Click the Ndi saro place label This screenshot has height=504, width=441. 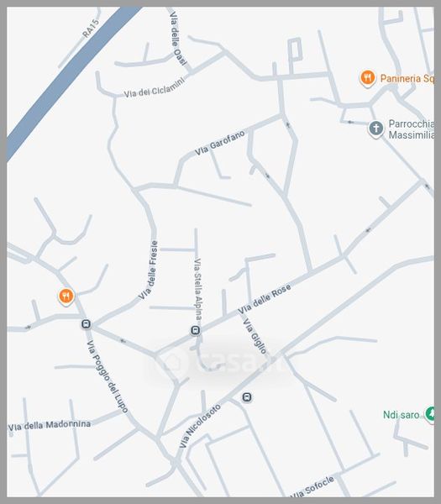pyautogui.click(x=402, y=415)
